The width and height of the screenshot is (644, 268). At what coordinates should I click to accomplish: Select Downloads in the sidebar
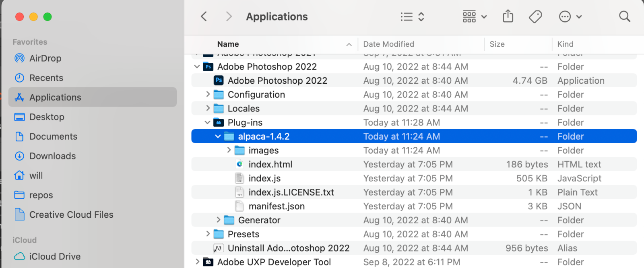tap(52, 156)
